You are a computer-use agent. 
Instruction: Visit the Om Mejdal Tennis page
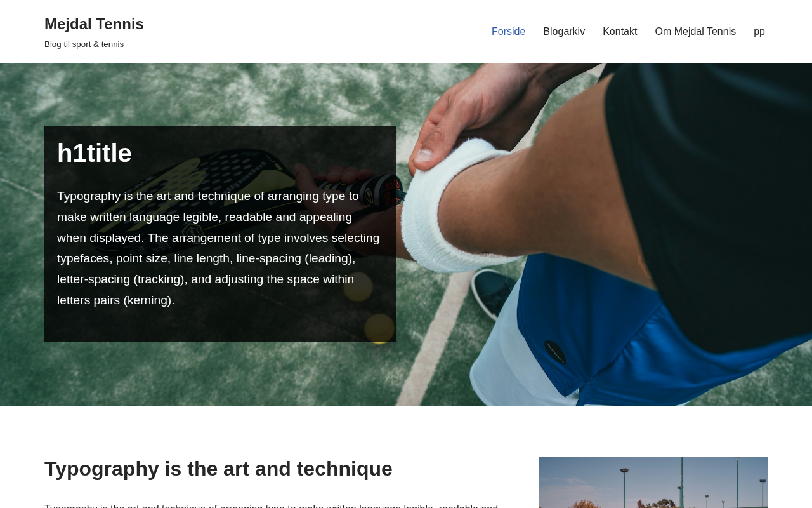tap(695, 32)
